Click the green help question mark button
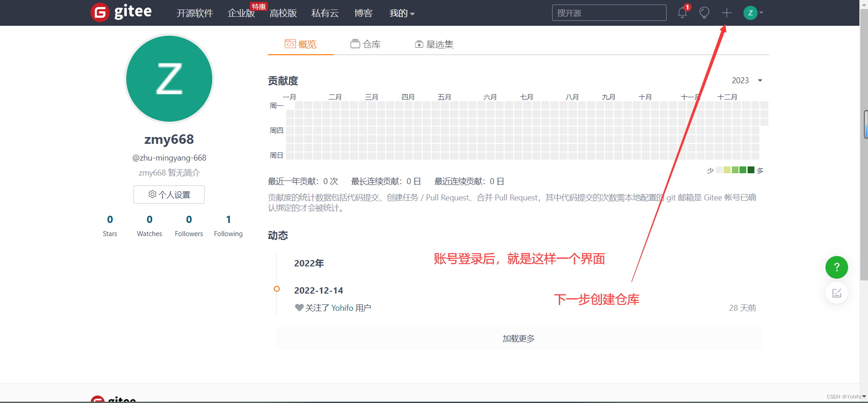The width and height of the screenshot is (868, 403). click(x=836, y=267)
